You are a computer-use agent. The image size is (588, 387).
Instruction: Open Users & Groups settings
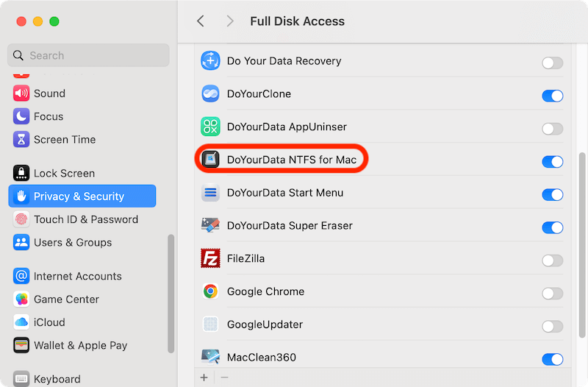(x=73, y=242)
